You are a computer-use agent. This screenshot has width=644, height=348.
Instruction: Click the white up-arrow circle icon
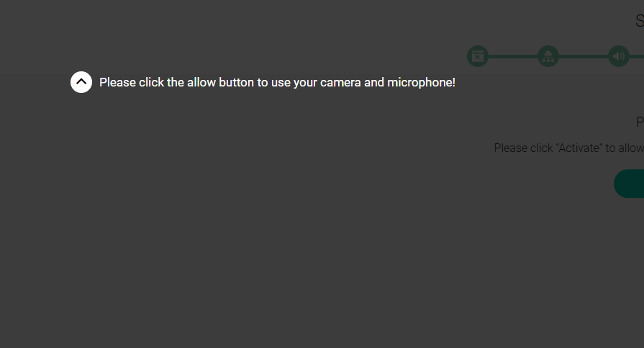81,82
